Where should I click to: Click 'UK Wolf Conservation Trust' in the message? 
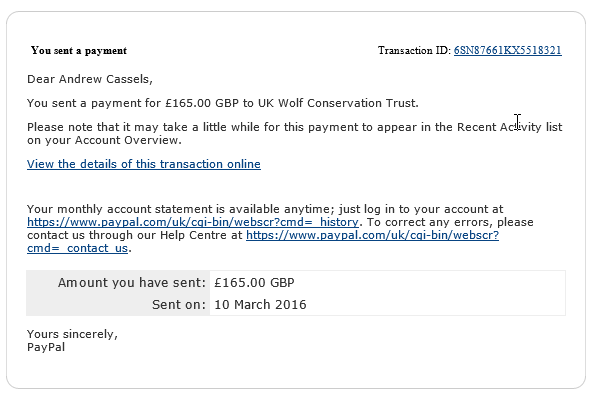pos(338,103)
